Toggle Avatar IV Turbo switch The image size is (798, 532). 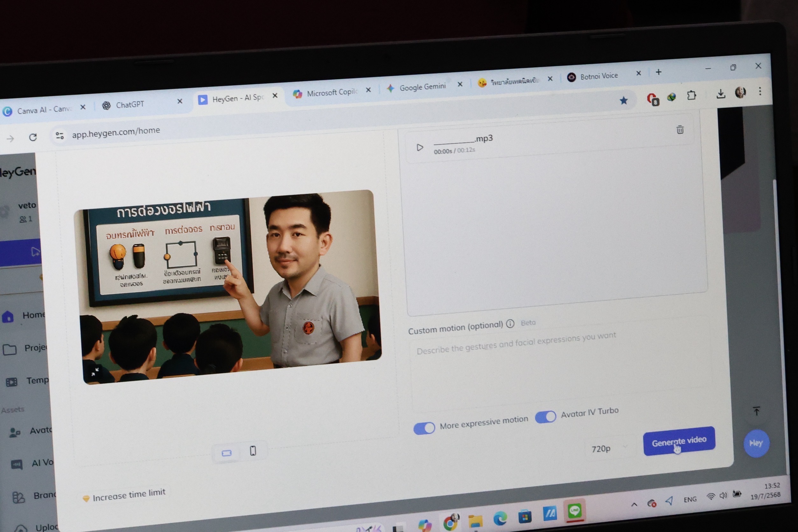point(545,416)
